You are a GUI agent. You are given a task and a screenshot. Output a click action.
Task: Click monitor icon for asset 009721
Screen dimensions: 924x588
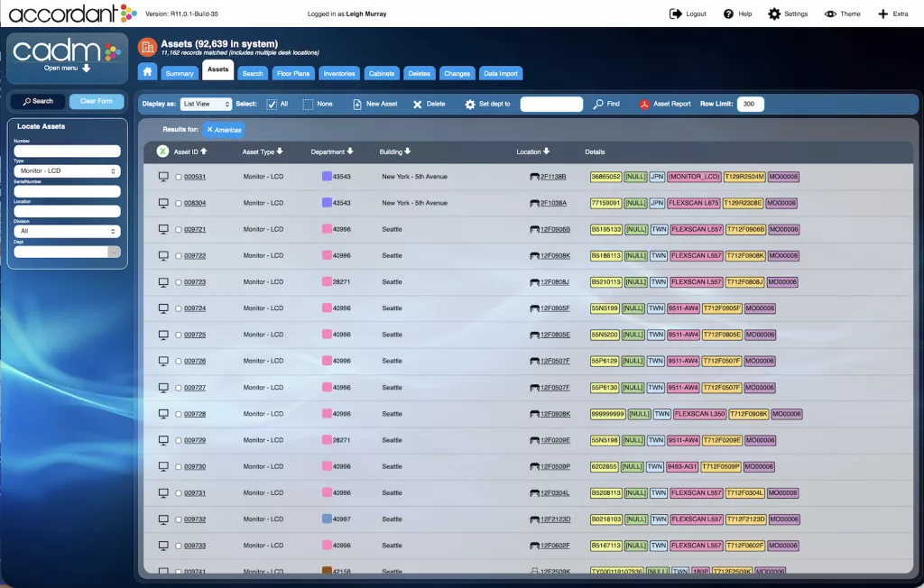pyautogui.click(x=163, y=229)
